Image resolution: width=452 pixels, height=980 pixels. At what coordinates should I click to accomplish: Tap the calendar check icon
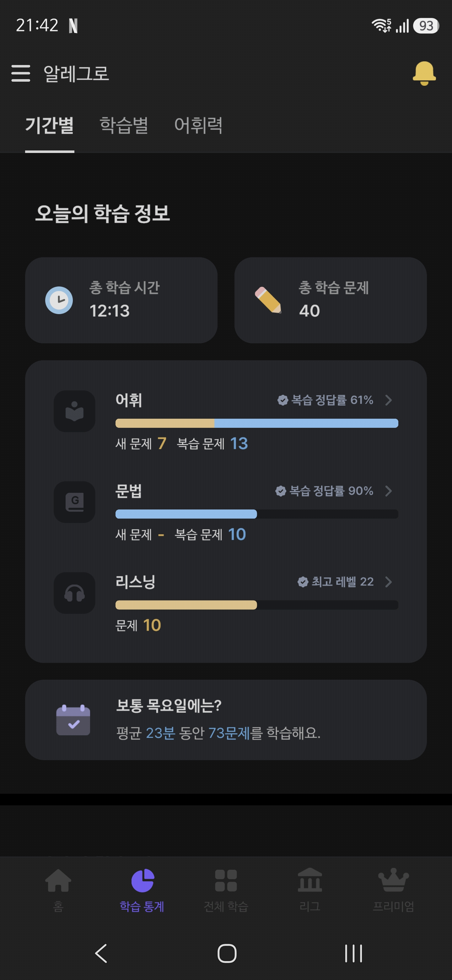(x=73, y=720)
